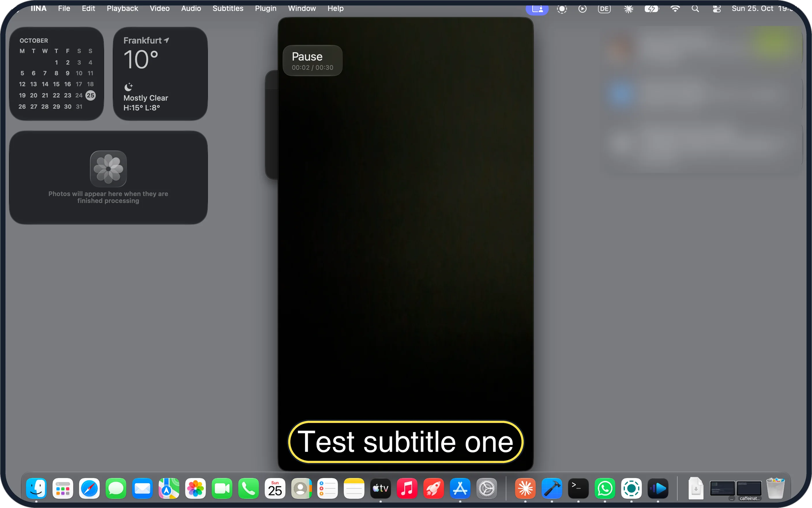The height and width of the screenshot is (508, 812).
Task: Open Messages from the Dock
Action: click(x=116, y=488)
